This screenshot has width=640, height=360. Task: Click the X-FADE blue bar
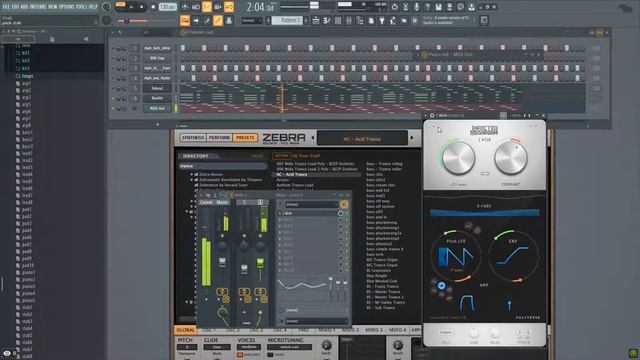pyautogui.click(x=484, y=213)
